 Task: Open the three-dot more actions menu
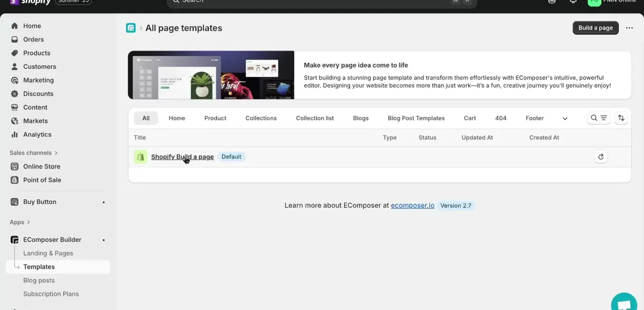pos(629,28)
